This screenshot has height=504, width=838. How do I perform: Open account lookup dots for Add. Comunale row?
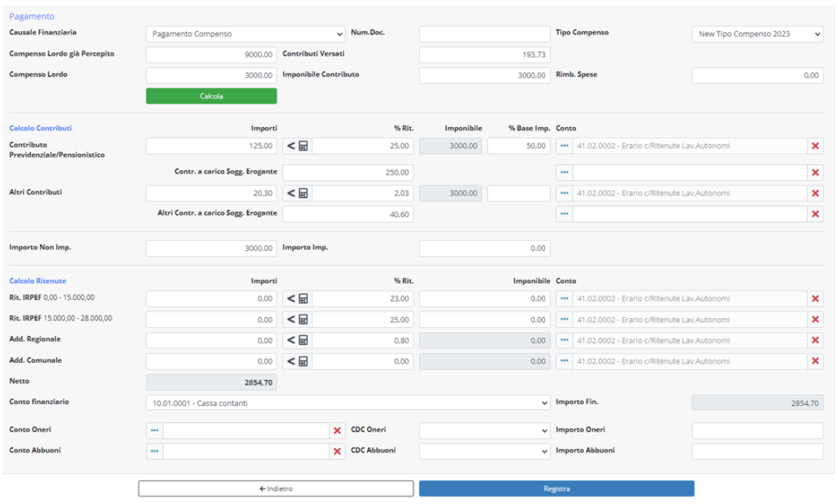[564, 361]
